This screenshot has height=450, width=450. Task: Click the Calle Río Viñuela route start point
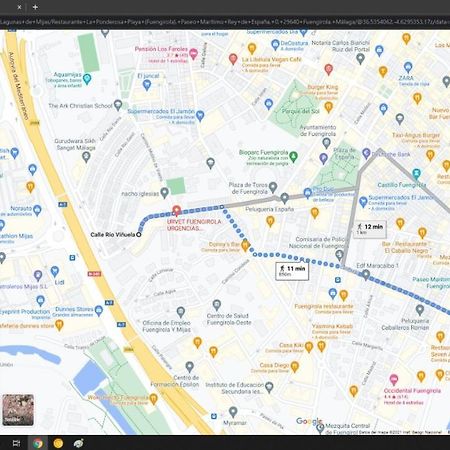click(x=139, y=235)
